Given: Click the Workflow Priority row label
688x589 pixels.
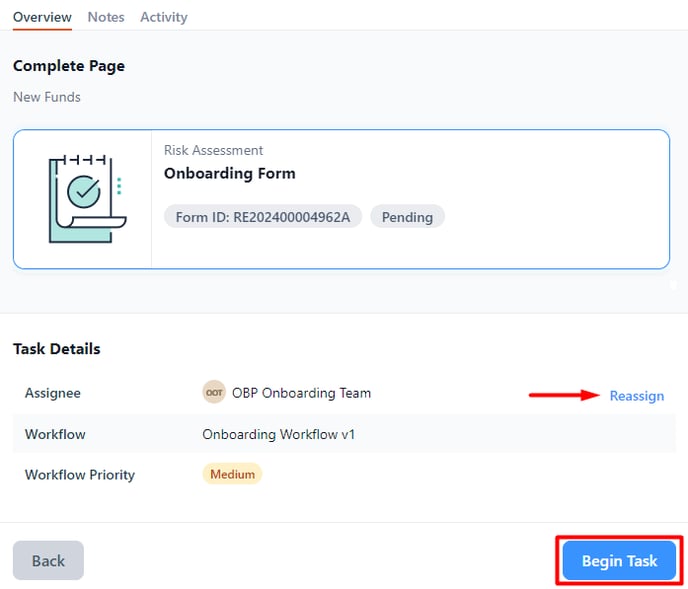Looking at the screenshot, I should 80,475.
